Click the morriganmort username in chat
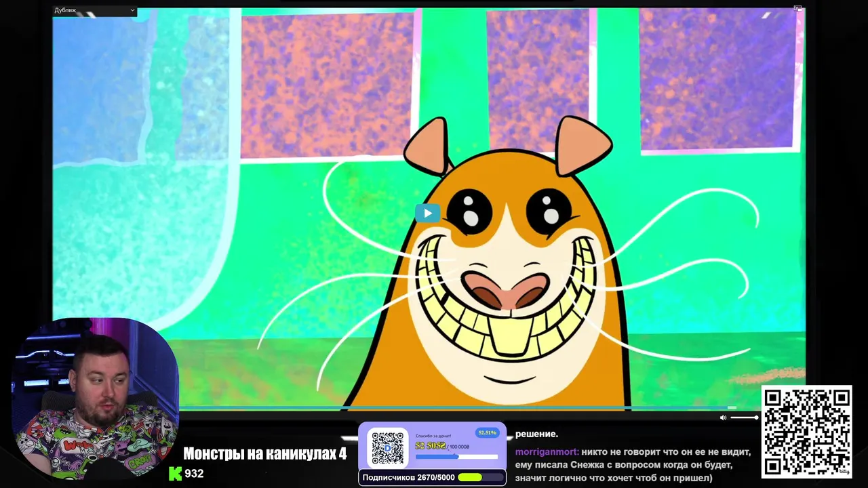The height and width of the screenshot is (488, 868). (547, 452)
